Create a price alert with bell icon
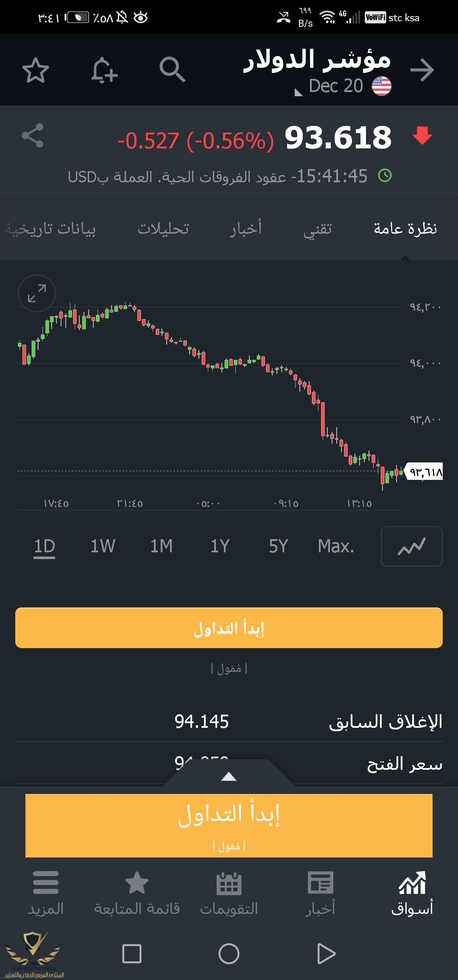458x980 pixels. 104,70
